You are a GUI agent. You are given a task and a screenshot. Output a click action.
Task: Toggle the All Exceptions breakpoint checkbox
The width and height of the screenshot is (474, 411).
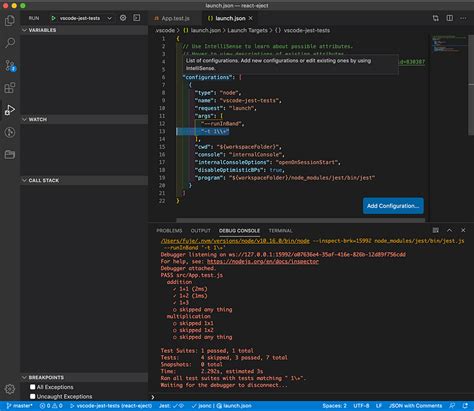[33, 387]
